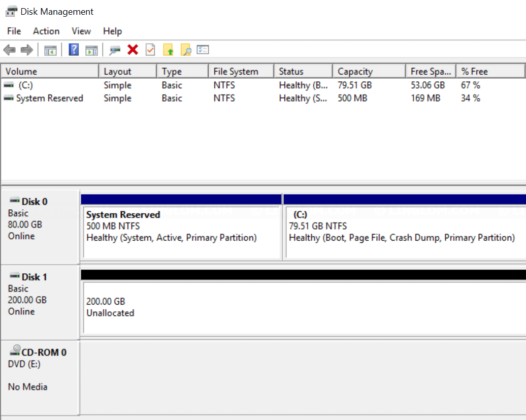This screenshot has height=420, width=526.
Task: Click Simple layout cell in (C:) row
Action: (117, 85)
